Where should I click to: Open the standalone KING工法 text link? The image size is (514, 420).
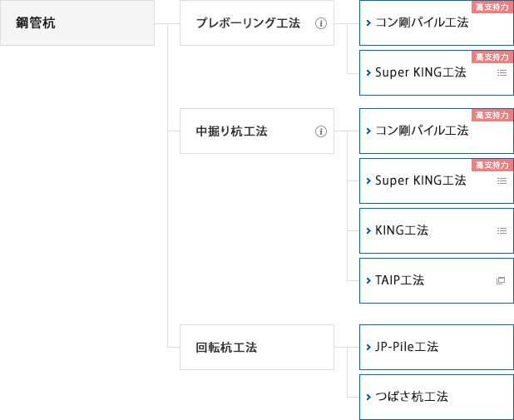coord(402,230)
